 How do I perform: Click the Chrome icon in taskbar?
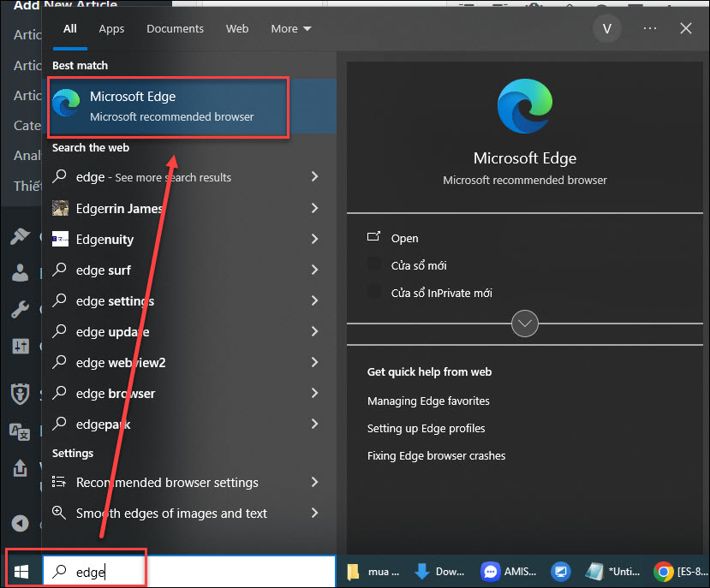coord(663,571)
